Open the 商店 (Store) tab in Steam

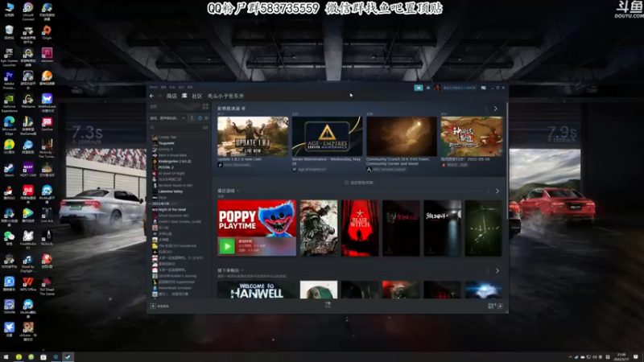click(x=171, y=96)
